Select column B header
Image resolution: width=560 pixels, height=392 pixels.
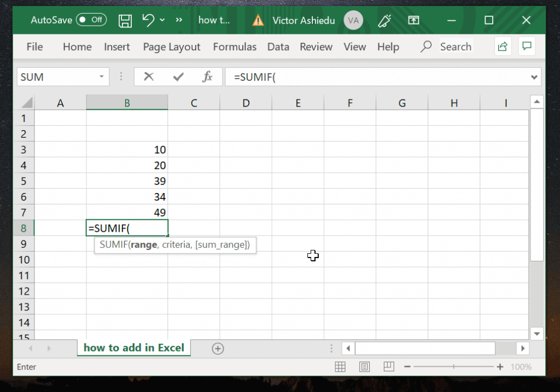click(x=127, y=103)
